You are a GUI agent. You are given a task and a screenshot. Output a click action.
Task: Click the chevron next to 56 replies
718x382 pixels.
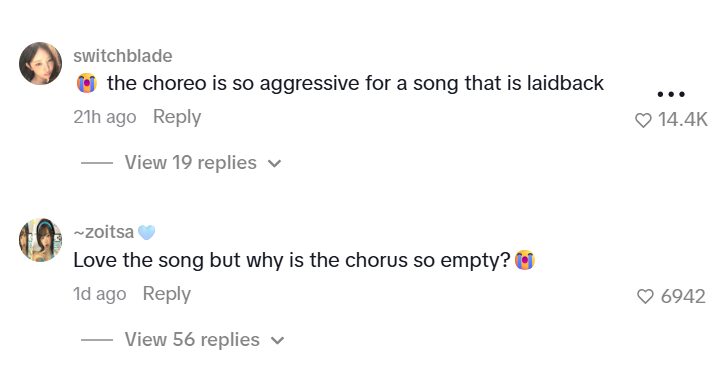pyautogui.click(x=277, y=341)
